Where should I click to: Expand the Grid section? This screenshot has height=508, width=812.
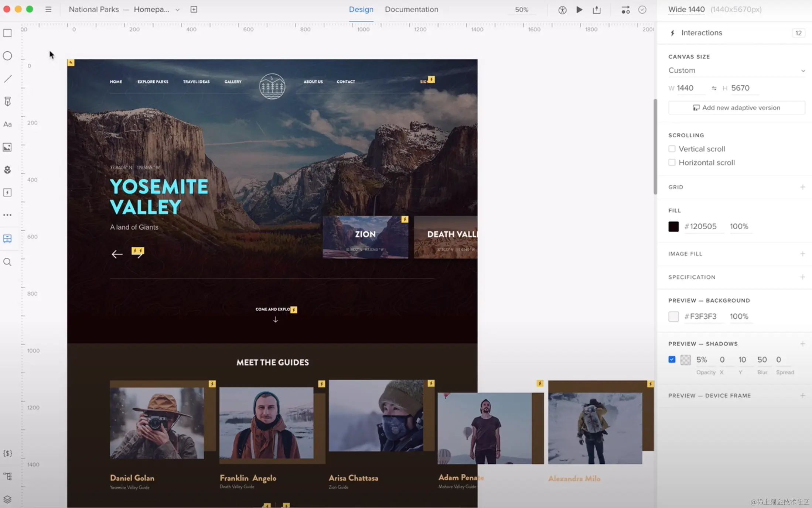pyautogui.click(x=802, y=187)
